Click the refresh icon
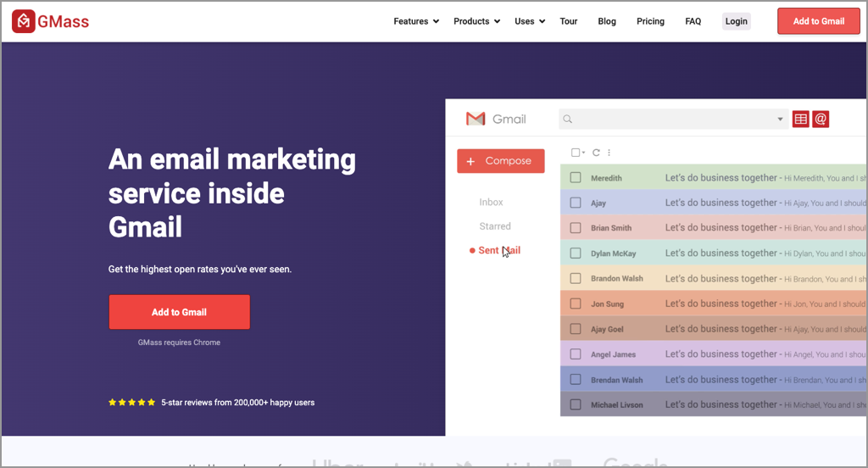 (x=596, y=153)
